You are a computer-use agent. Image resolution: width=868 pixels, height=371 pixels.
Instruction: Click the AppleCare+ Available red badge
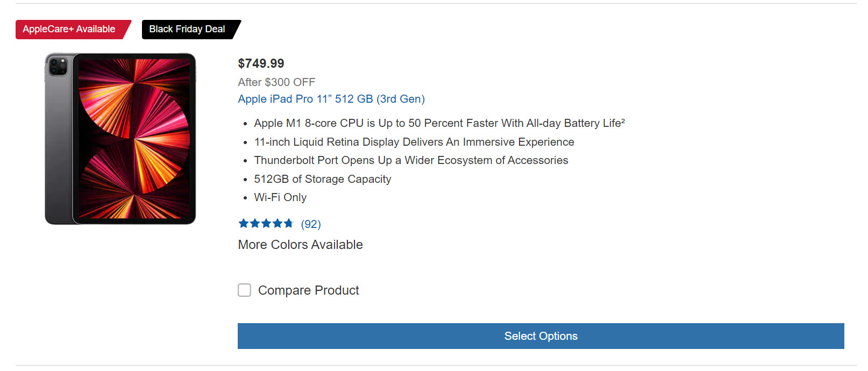point(69,29)
